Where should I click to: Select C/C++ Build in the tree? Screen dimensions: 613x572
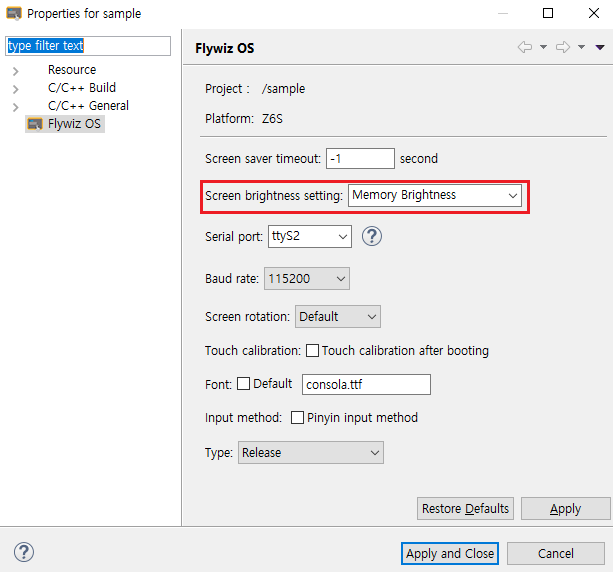[x=82, y=88]
